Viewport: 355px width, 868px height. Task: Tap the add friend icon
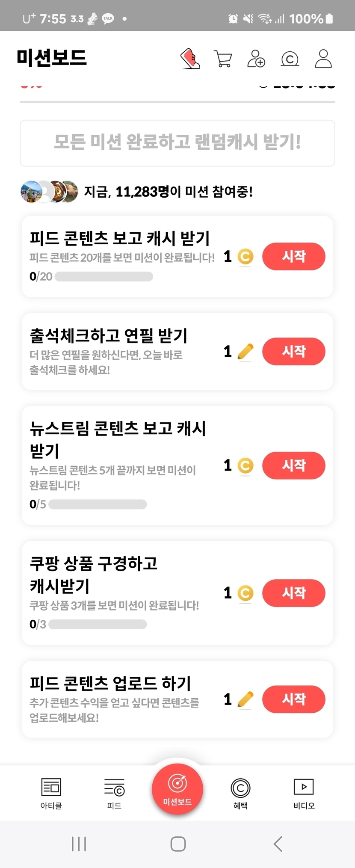point(256,59)
